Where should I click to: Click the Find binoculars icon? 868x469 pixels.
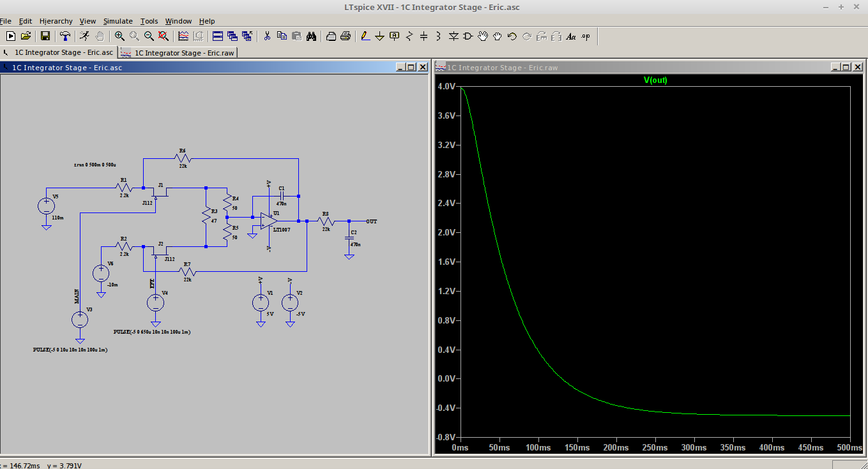tap(311, 36)
